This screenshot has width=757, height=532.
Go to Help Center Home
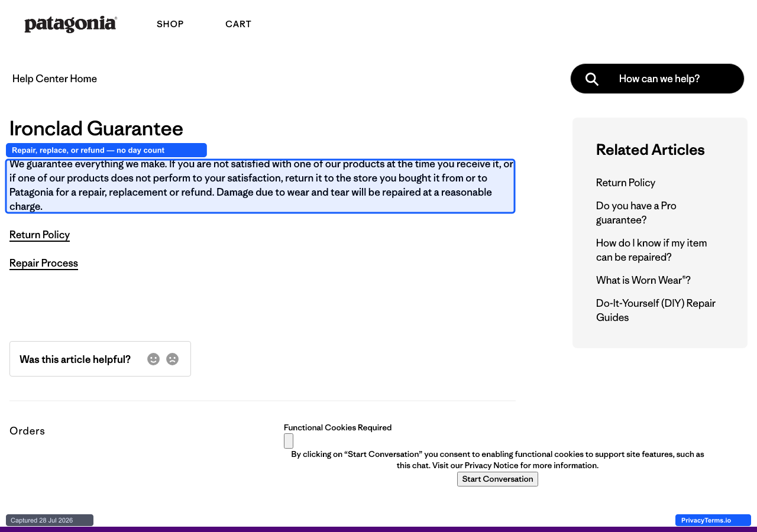tap(54, 79)
